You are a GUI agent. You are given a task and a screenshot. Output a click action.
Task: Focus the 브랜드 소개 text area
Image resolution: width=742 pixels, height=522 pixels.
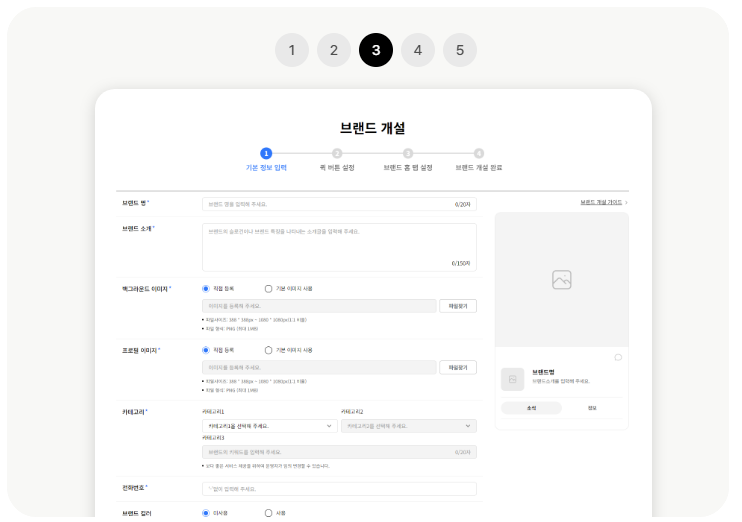pyautogui.click(x=339, y=247)
